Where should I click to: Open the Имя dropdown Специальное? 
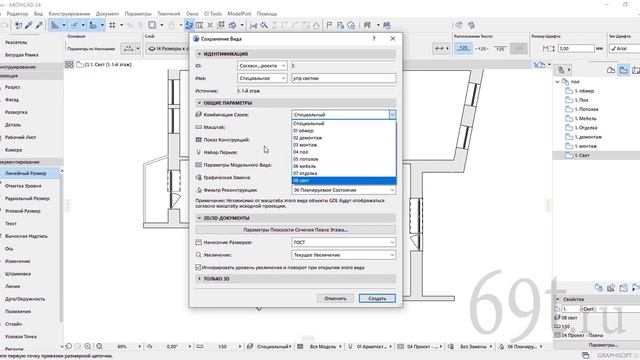262,78
